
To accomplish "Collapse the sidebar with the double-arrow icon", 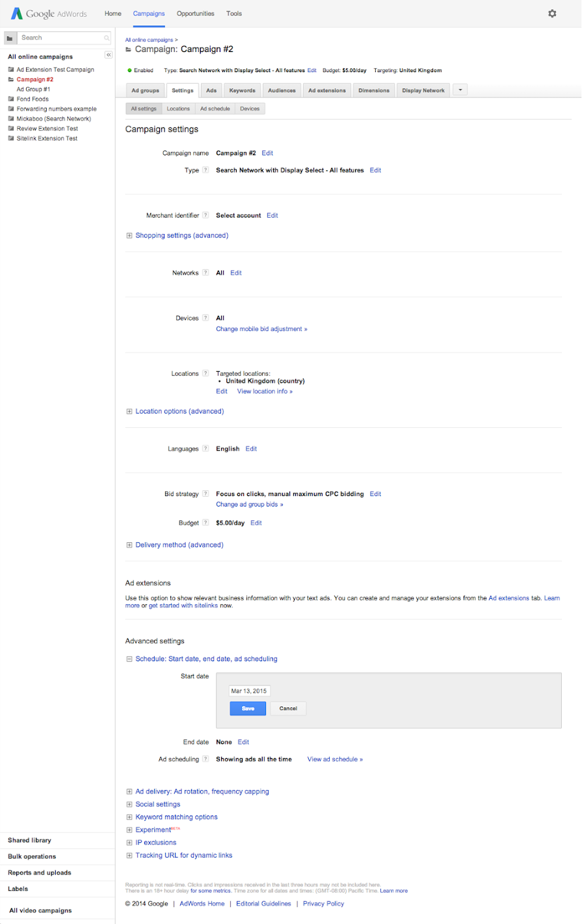I will pos(109,55).
